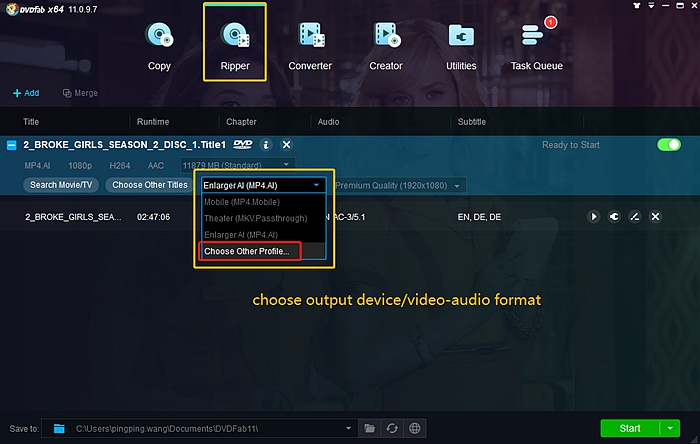This screenshot has width=700, height=444.
Task: Remove the 2_BROKE_GIRLS_SEASON_2_DISC_1 source
Action: click(x=287, y=145)
